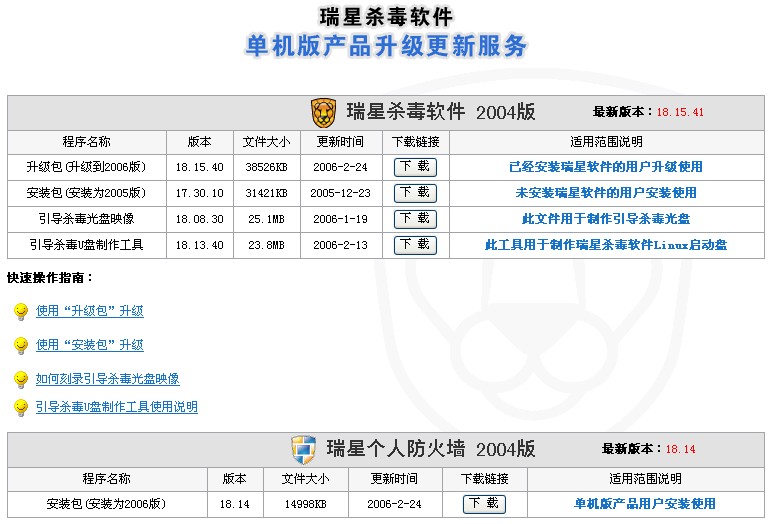Viewport: 768px width, 524px height.
Task: Click the Rising lion shield logo icon
Action: 323,113
